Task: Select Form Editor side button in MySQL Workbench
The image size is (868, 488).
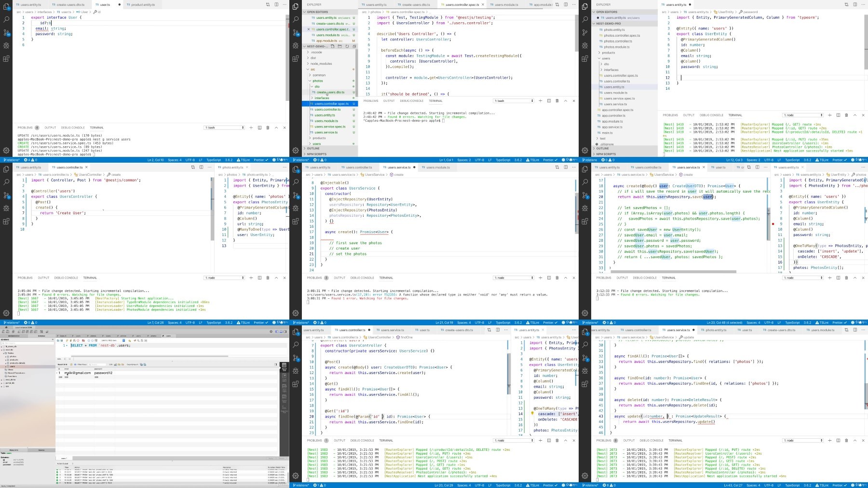Action: point(284,378)
